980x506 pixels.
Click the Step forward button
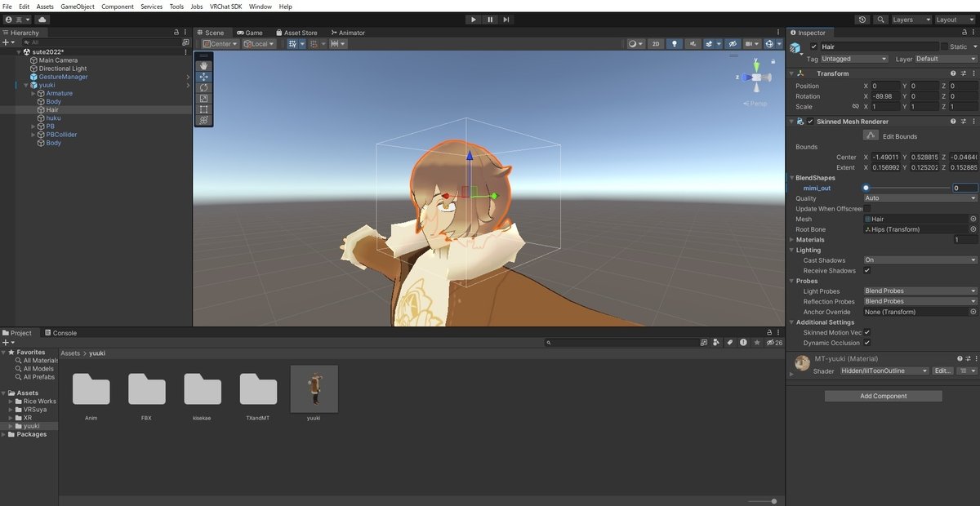[x=506, y=19]
